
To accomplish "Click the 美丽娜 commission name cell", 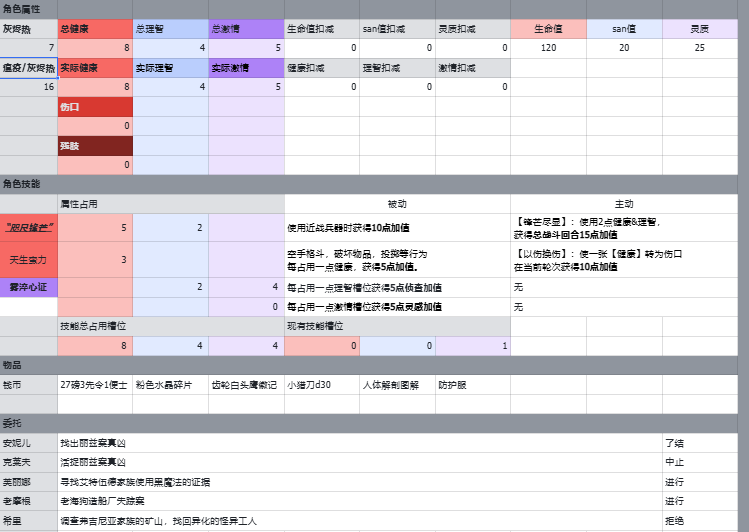I will 29,481.
